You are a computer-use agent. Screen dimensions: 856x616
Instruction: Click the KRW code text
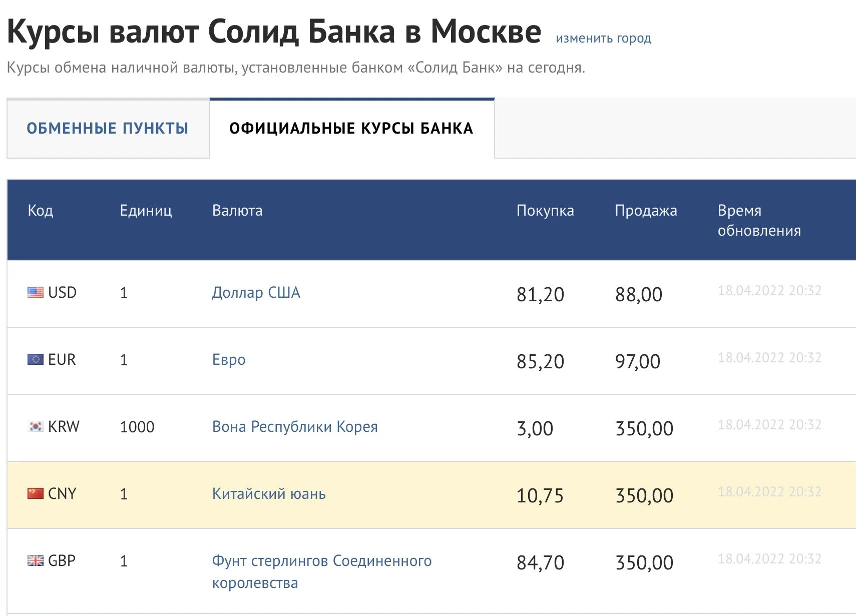click(x=64, y=426)
